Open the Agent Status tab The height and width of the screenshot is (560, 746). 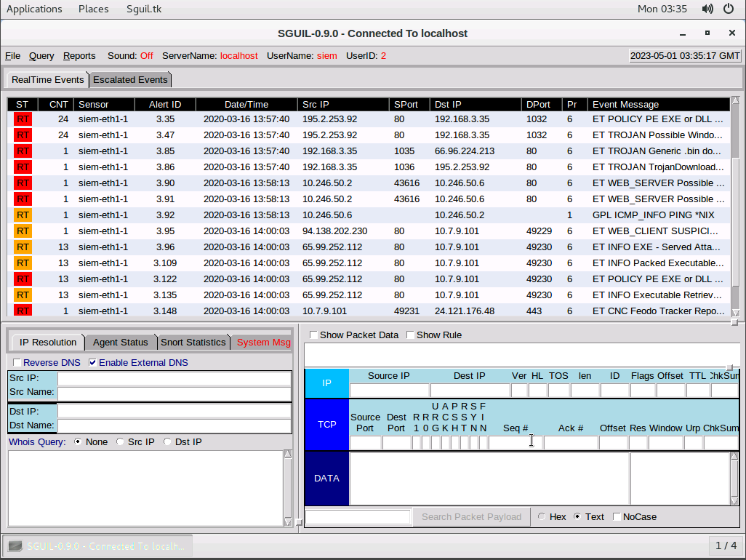click(x=121, y=342)
